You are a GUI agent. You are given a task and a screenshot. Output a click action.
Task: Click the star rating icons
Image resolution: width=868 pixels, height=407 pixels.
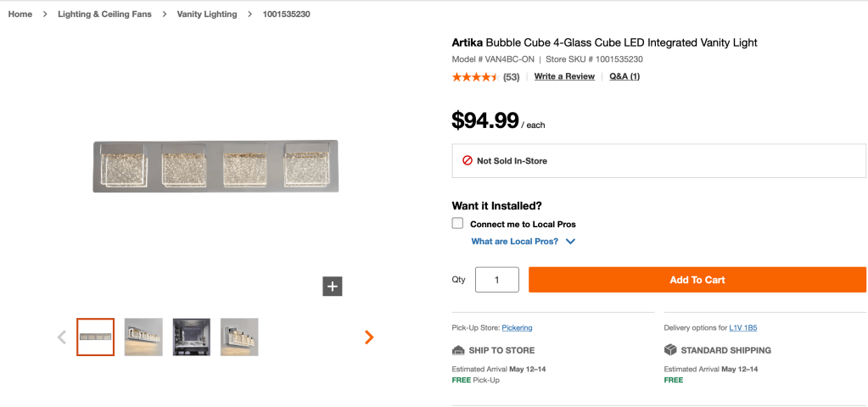pyautogui.click(x=475, y=77)
